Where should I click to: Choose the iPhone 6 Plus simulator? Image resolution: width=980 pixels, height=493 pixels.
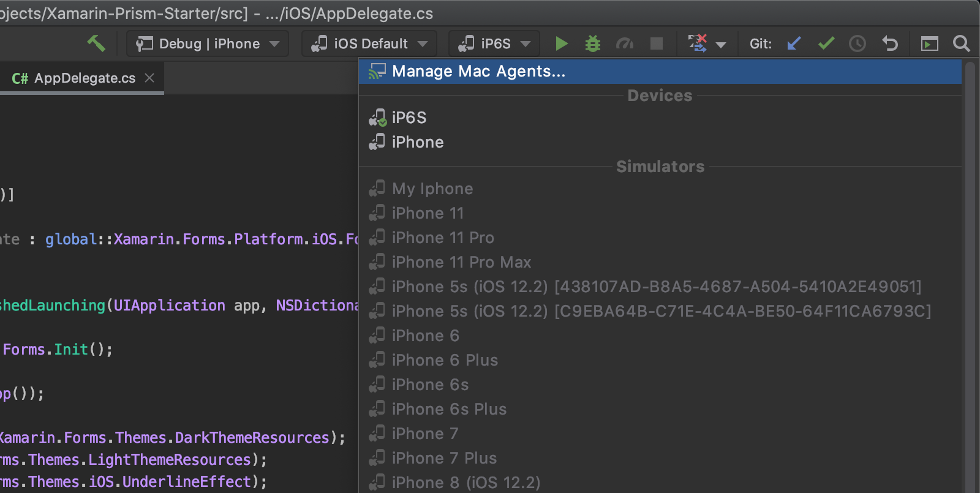(660, 360)
